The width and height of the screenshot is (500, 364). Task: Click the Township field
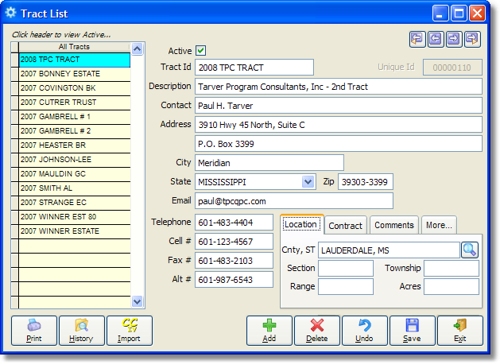pos(451,268)
